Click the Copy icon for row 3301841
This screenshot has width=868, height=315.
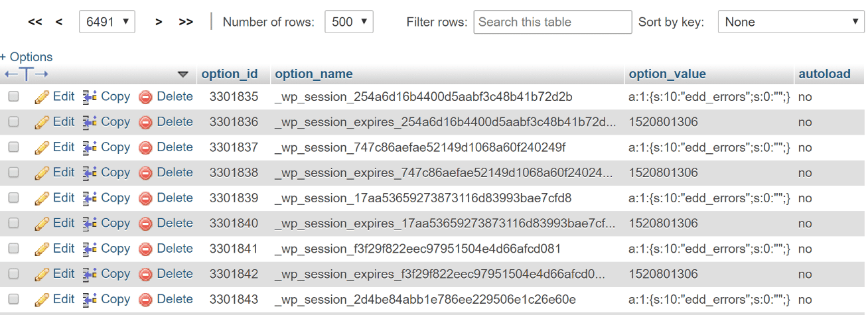pyautogui.click(x=90, y=249)
